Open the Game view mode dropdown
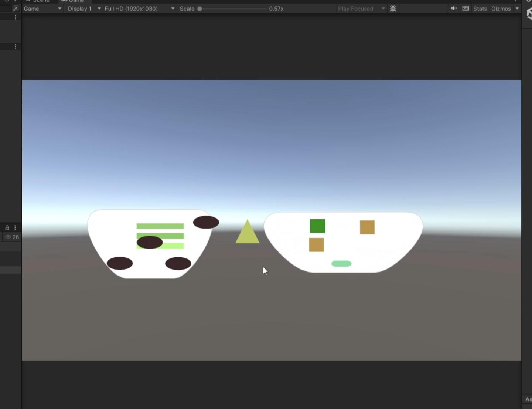This screenshot has height=409, width=532. (42, 9)
